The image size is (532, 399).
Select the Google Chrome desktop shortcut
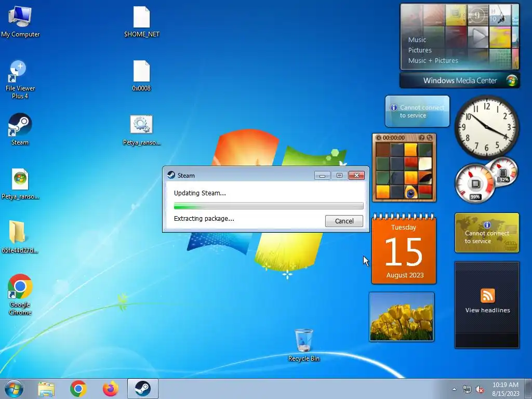point(20,295)
